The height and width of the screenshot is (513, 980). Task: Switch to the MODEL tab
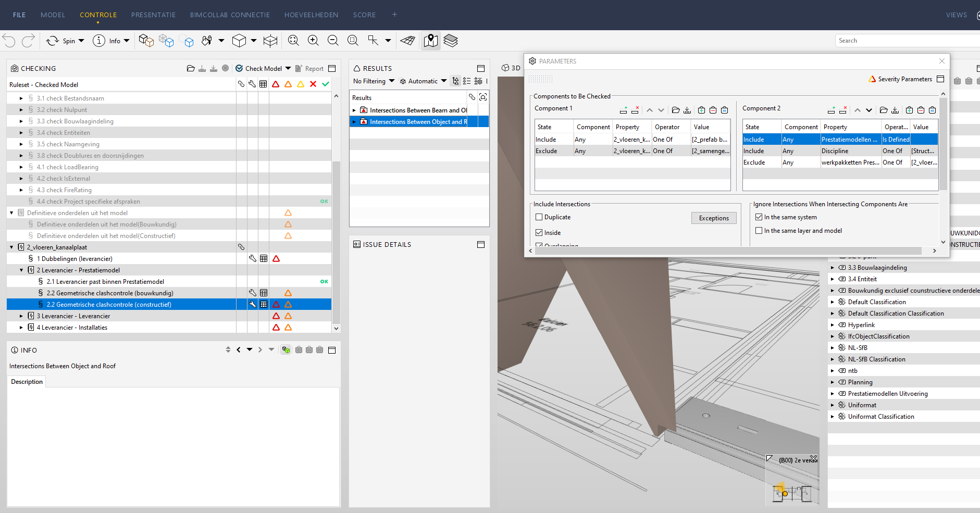53,15
